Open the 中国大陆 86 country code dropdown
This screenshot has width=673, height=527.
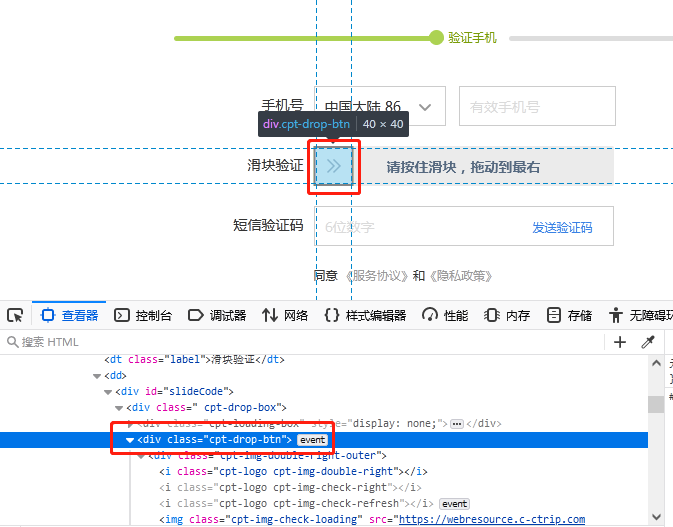(380, 106)
